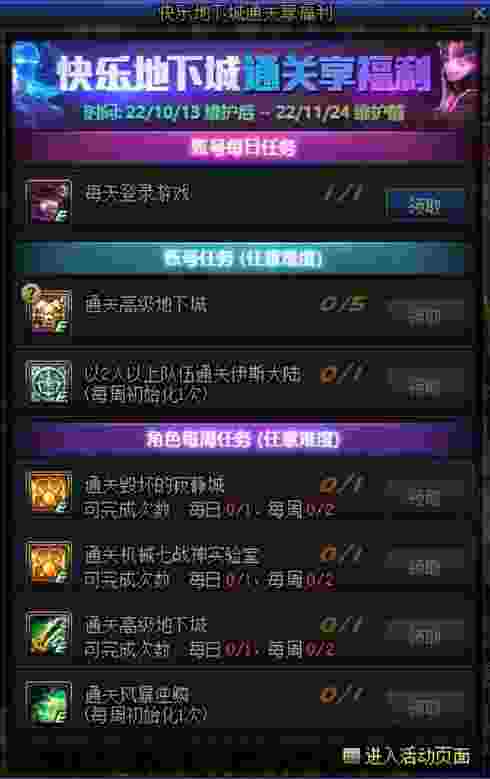
Task: Click the 机械七战神实验室 reward icon
Action: click(49, 563)
